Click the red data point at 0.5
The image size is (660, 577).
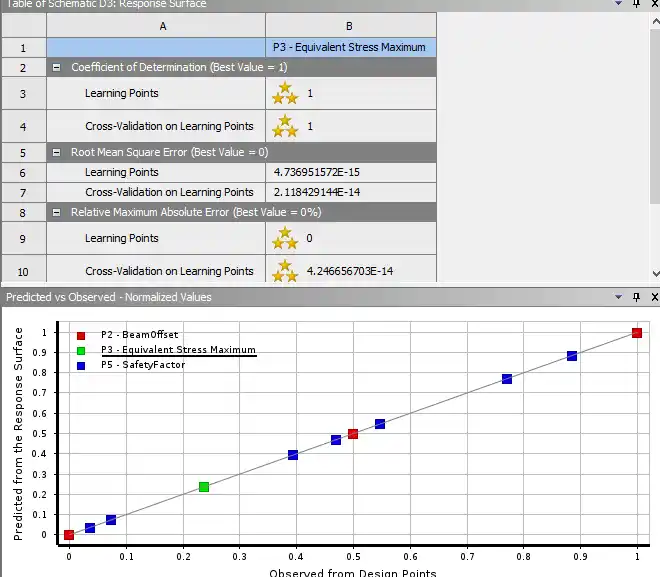click(353, 433)
